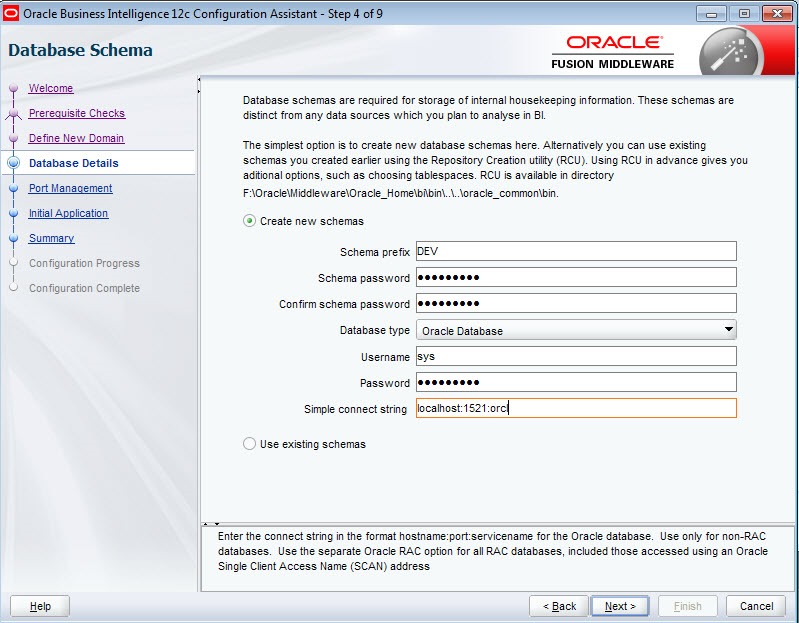Screen dimensions: 799x623
Task: Click into the Schema prefix field
Action: click(576, 251)
